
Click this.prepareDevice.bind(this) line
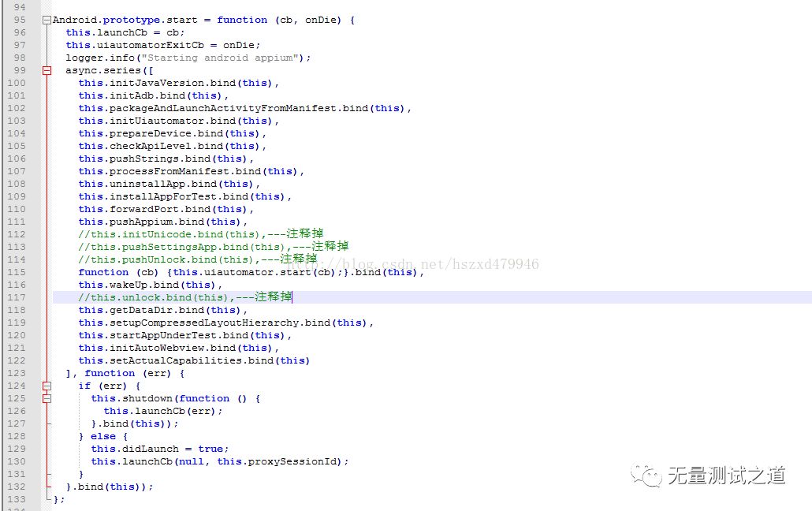tap(173, 133)
